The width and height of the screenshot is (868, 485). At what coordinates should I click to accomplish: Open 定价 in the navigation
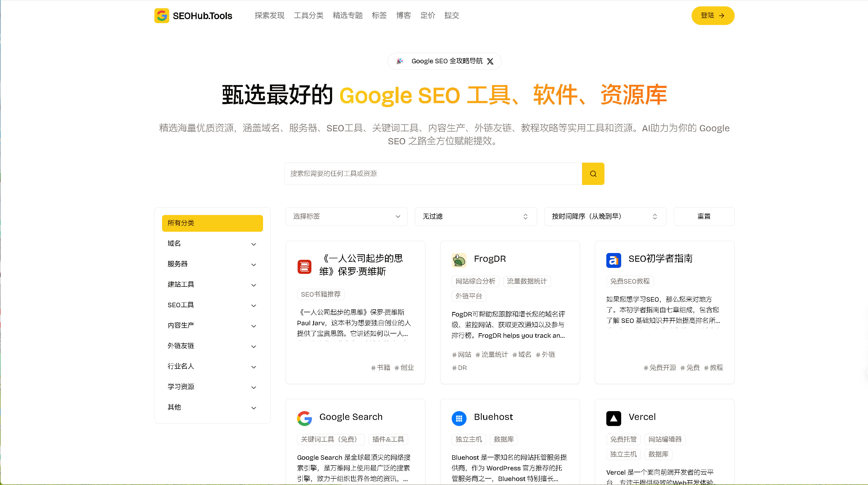427,15
